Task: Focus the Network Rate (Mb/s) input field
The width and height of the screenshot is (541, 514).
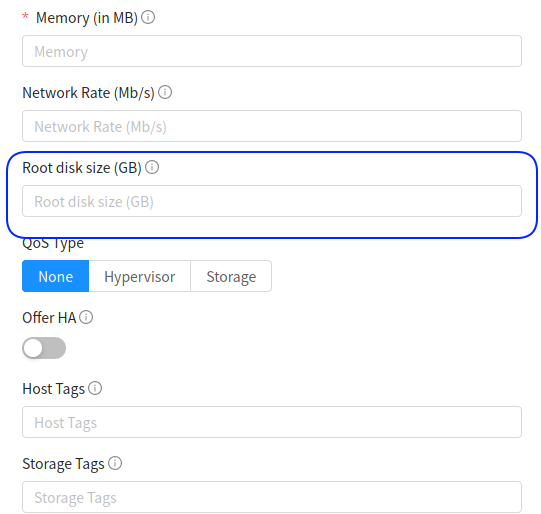Action: coord(272,126)
